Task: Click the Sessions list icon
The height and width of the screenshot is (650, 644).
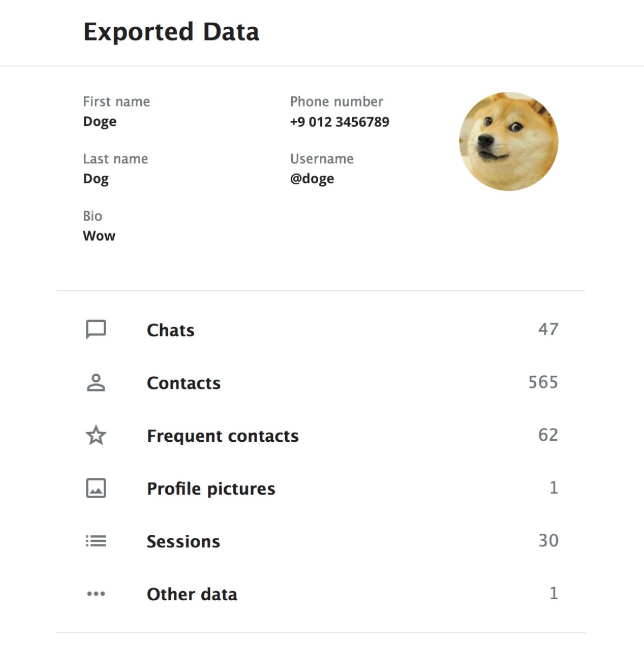Action: pos(96,541)
